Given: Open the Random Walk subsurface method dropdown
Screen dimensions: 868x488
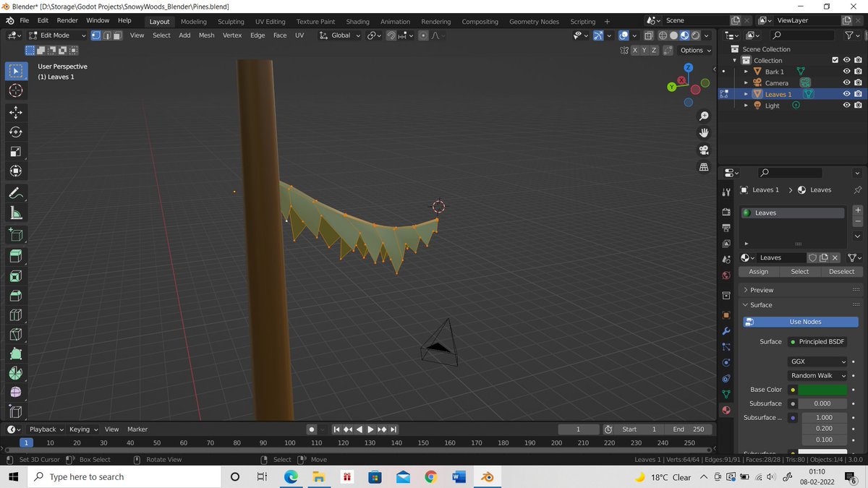Looking at the screenshot, I should tap(817, 375).
